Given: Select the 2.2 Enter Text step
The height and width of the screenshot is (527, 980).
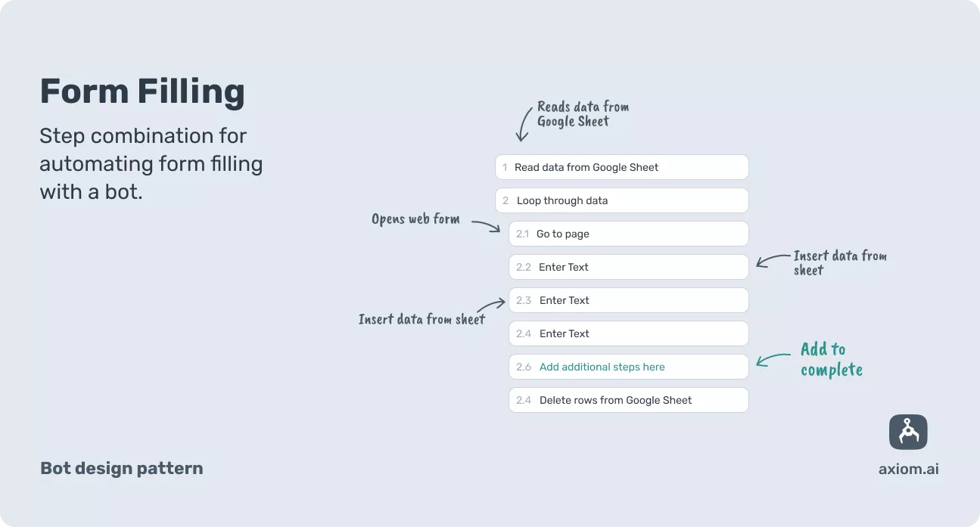Looking at the screenshot, I should pos(628,267).
